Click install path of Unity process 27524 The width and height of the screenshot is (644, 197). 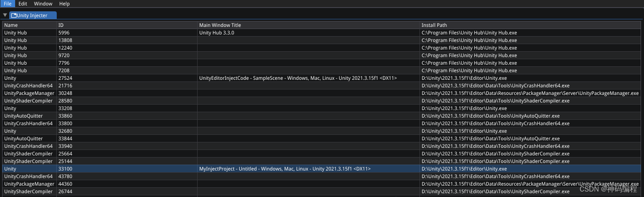(464, 78)
